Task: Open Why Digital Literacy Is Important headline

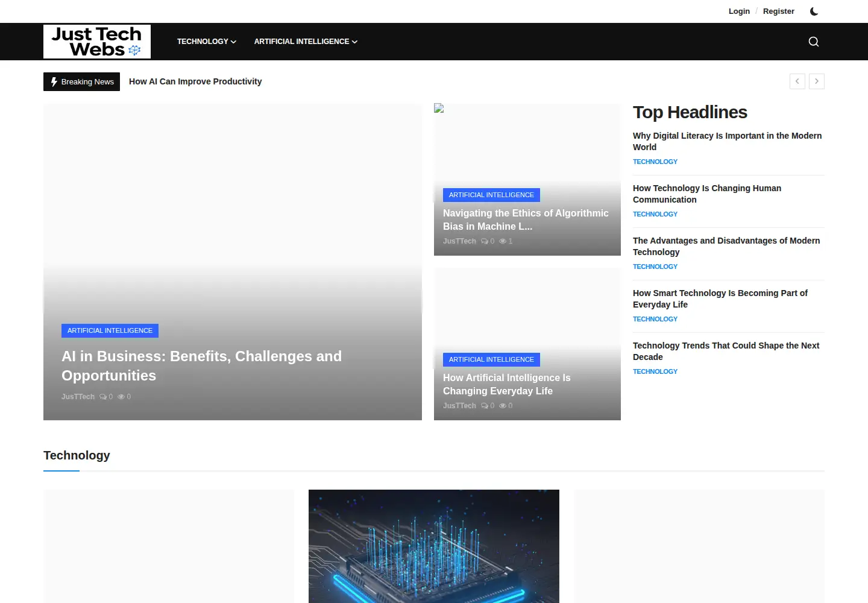Action: [727, 142]
